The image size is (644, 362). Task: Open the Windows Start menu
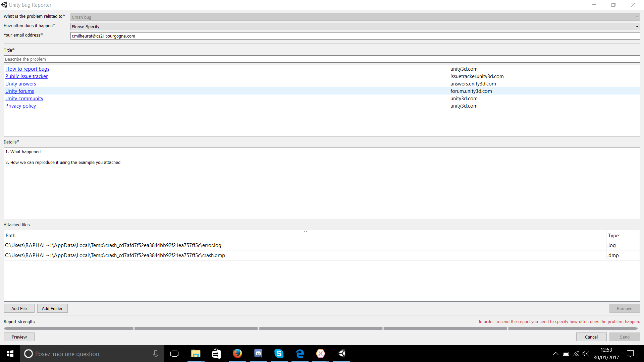[10, 354]
